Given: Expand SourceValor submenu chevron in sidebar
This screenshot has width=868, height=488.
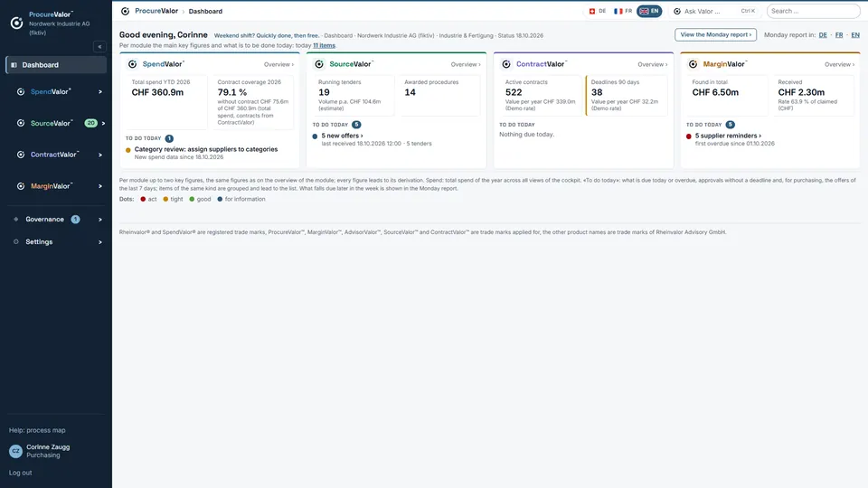Looking at the screenshot, I should tap(103, 124).
